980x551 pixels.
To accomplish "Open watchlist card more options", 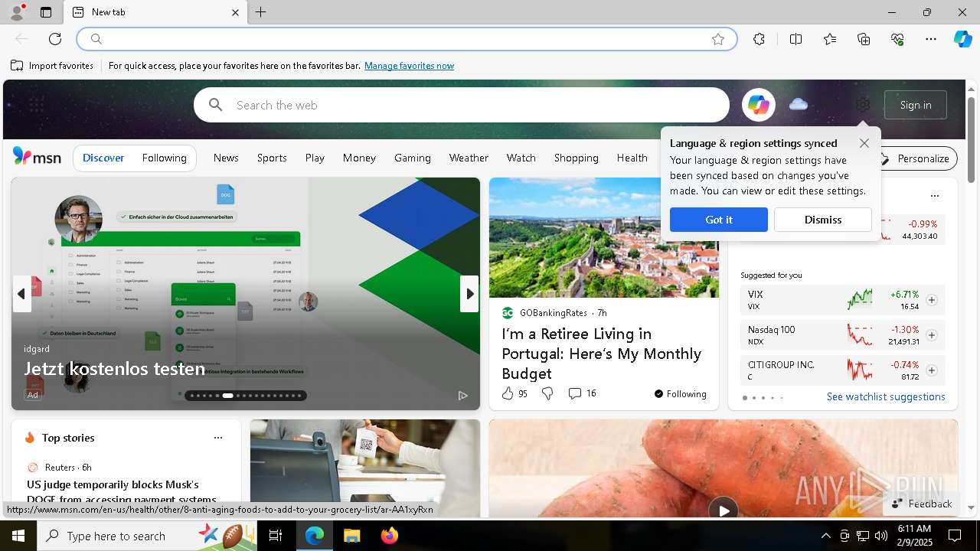I will pos(934,196).
